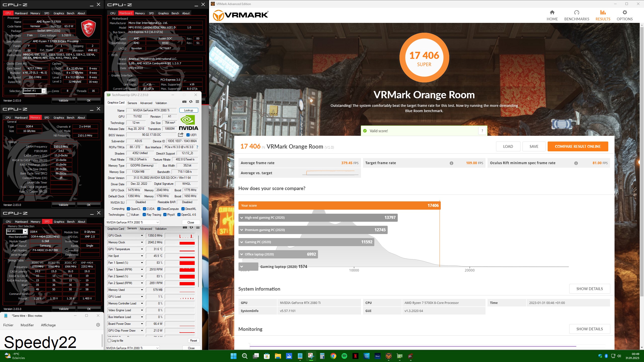Image resolution: width=644 pixels, height=362 pixels.
Task: Click Oculus Rift minimum spec info icon
Action: tap(576, 163)
